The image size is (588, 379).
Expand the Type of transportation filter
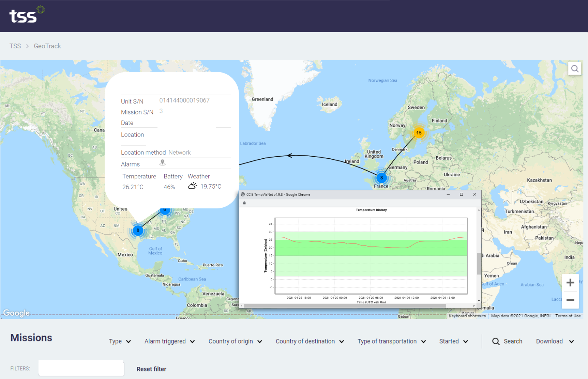click(x=391, y=341)
